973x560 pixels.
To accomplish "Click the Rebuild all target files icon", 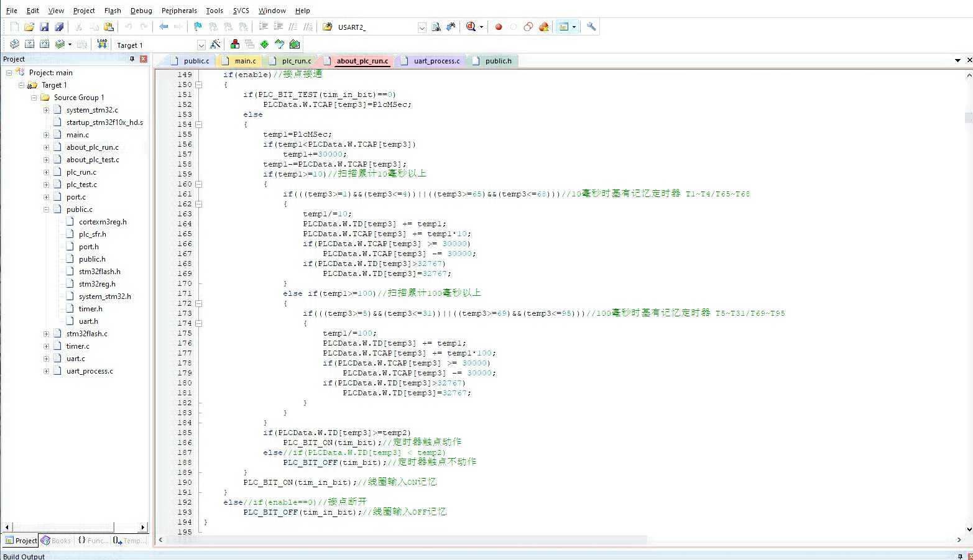I will (44, 44).
